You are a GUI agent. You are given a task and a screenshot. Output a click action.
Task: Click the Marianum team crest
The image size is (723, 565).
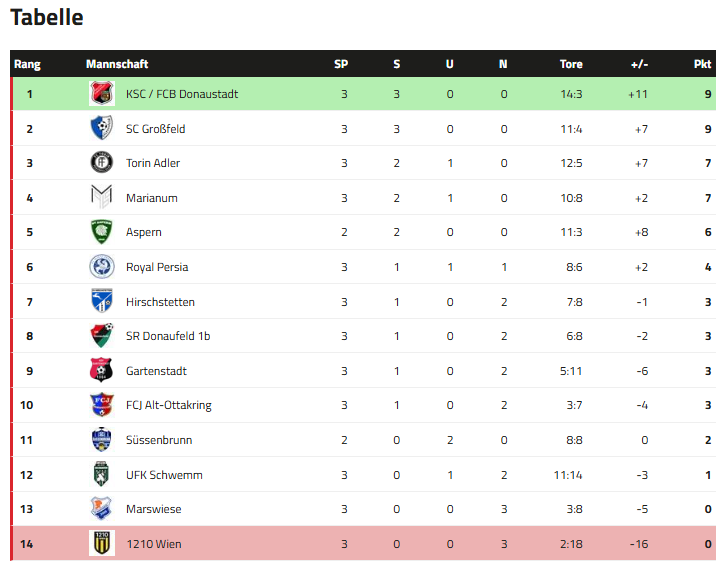[102, 198]
